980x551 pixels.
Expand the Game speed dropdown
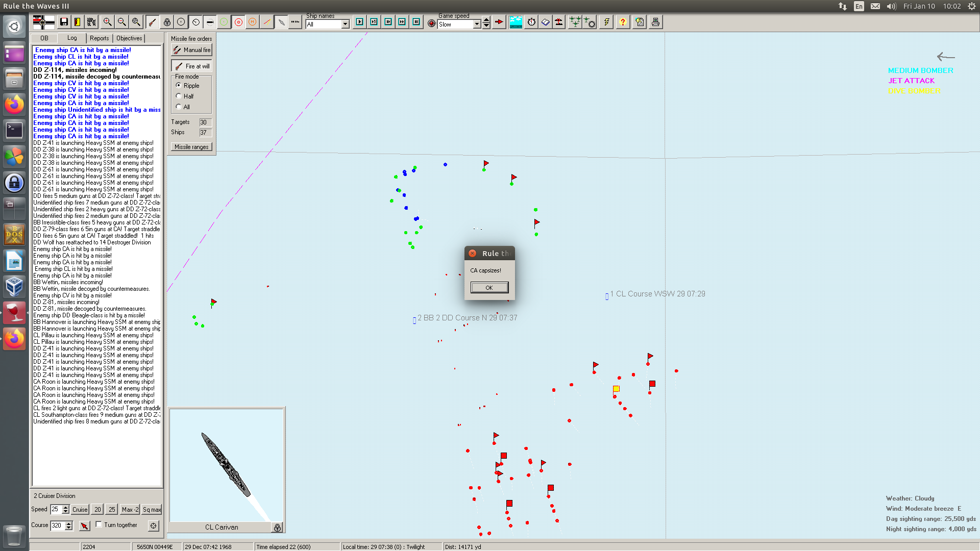[477, 24]
